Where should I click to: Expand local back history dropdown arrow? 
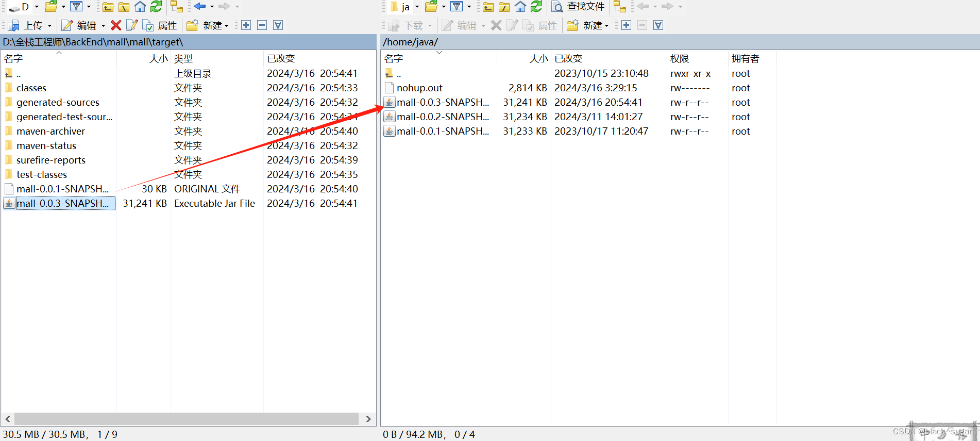coord(212,7)
